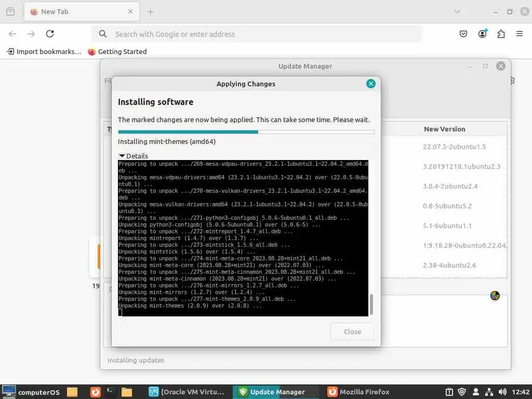Image resolution: width=532 pixels, height=399 pixels.
Task: Open the computerOS menu in taskbar
Action: click(x=31, y=392)
